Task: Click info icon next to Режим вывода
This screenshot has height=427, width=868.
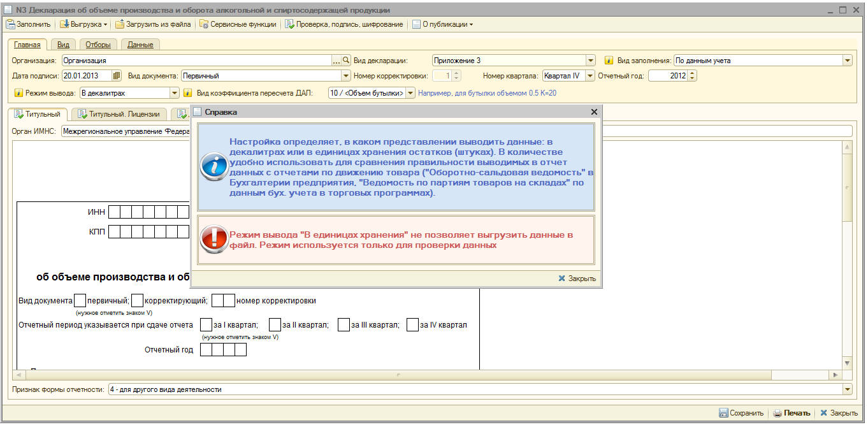Action: tap(18, 93)
